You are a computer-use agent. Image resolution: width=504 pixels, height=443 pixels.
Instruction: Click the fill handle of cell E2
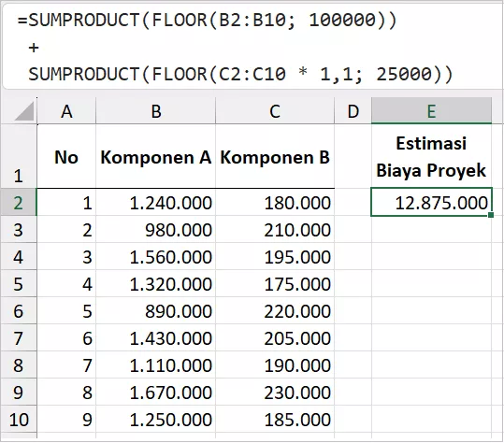[491, 215]
